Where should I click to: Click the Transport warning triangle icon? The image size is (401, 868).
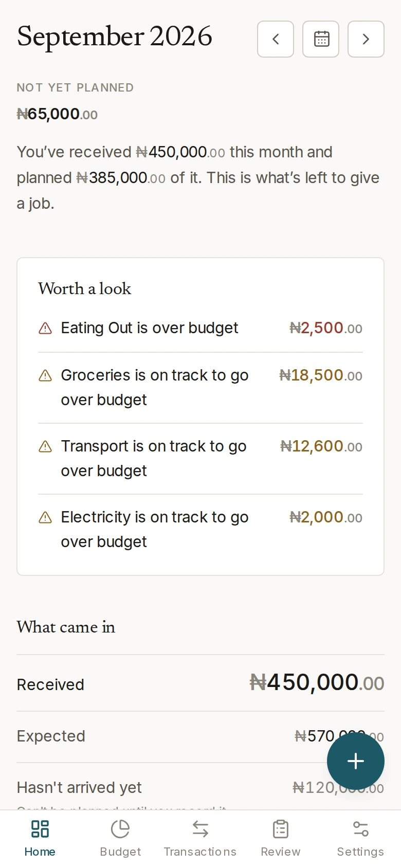point(45,446)
